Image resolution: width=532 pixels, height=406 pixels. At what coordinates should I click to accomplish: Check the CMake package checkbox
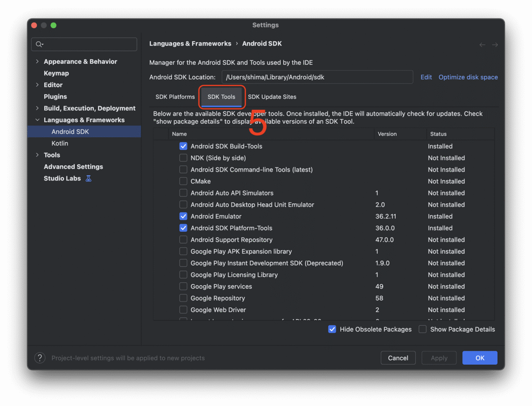[183, 181]
